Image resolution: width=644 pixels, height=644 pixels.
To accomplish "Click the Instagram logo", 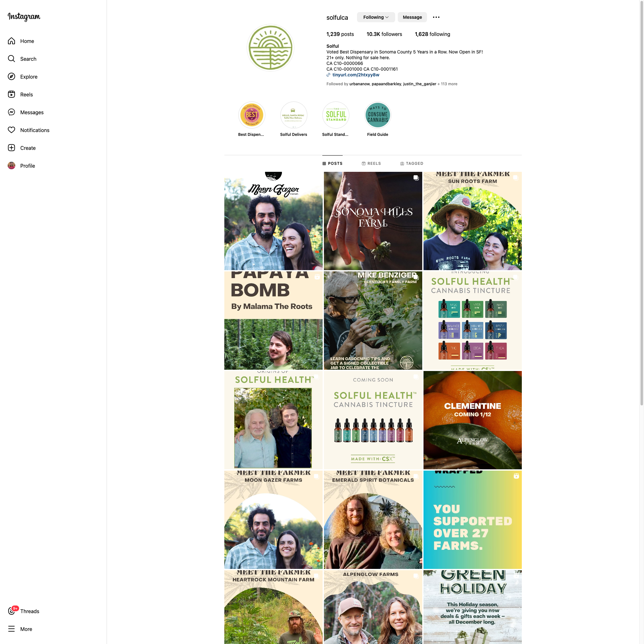I will (x=24, y=17).
